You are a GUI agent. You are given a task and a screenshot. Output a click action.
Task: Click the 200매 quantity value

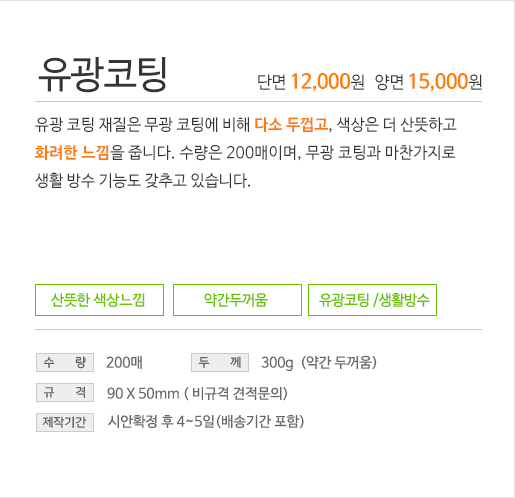(x=124, y=362)
